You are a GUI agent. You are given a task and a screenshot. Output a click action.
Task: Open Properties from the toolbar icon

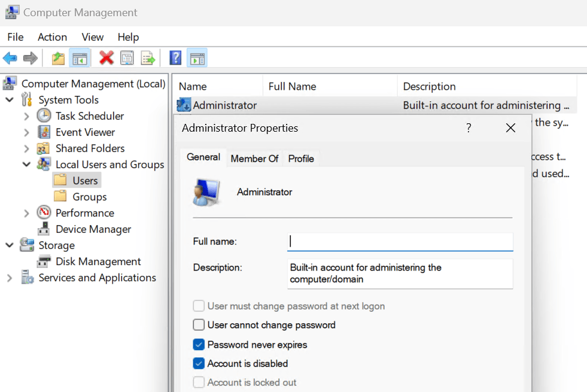pyautogui.click(x=127, y=58)
